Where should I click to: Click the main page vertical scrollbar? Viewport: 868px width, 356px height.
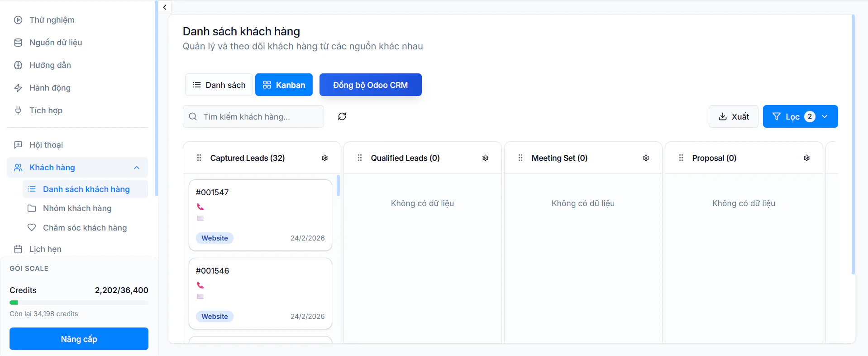[853, 145]
